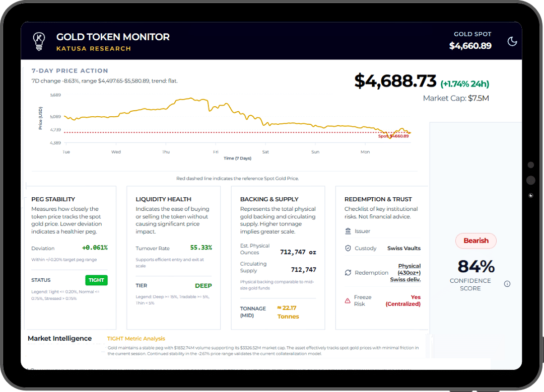
Task: Click the TIGHT Metric Analysis heading
Action: 136,339
